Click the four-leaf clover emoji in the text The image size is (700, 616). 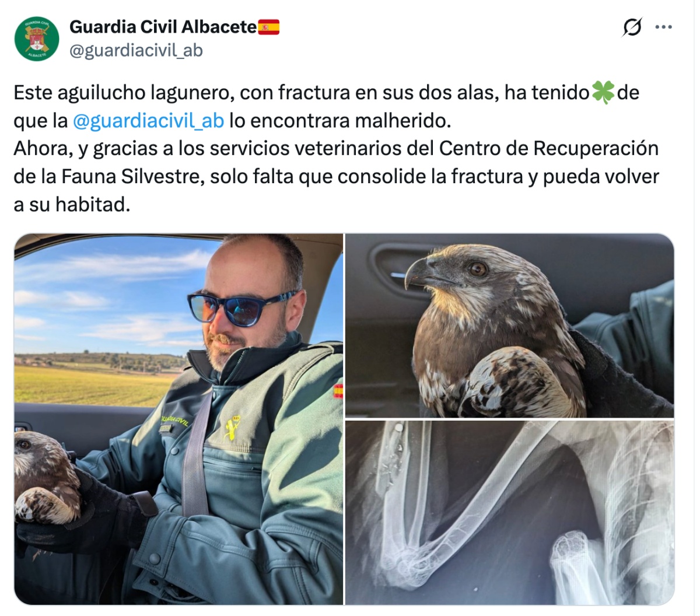tap(603, 93)
